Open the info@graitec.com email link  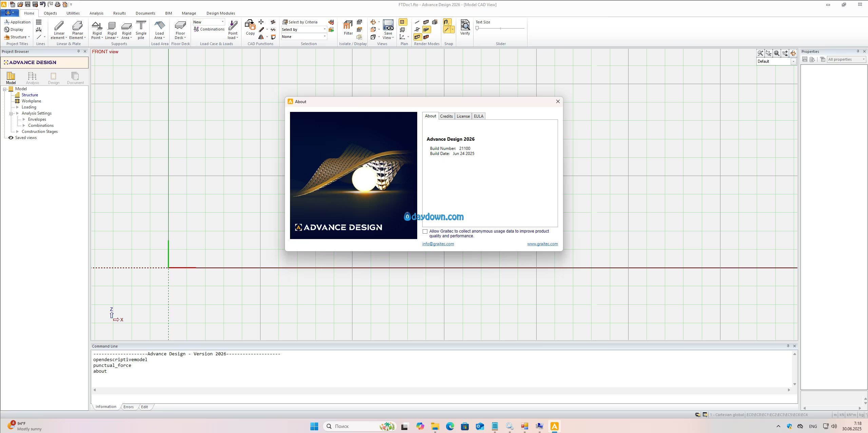tap(438, 244)
